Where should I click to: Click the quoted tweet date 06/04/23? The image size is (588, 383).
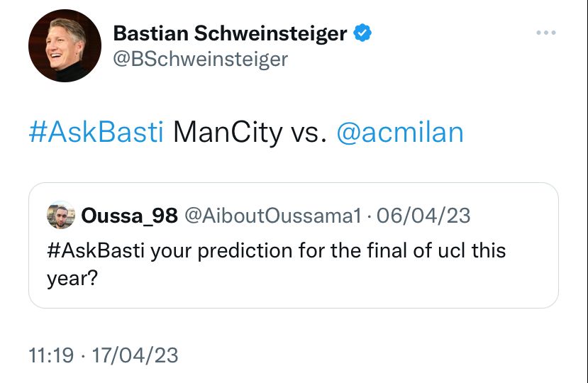tap(423, 216)
